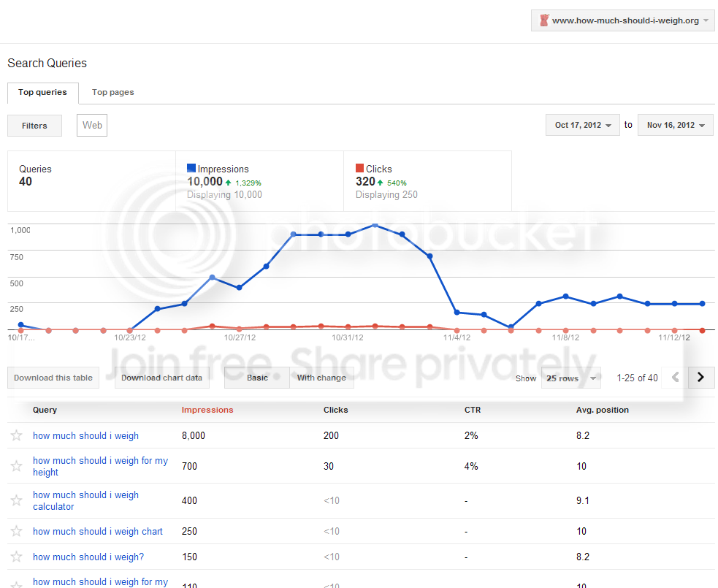
Task: Open the Nov 16, 2012 end date picker
Action: pyautogui.click(x=676, y=125)
